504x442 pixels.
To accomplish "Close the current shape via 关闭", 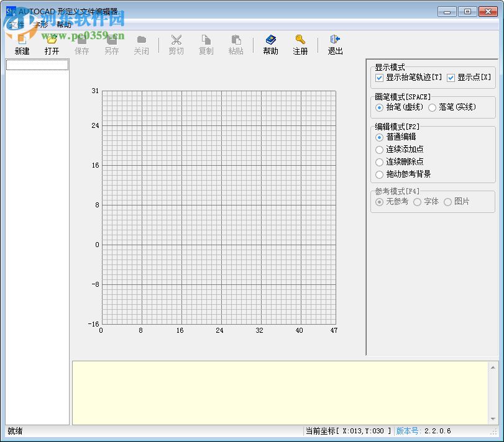I will point(141,43).
